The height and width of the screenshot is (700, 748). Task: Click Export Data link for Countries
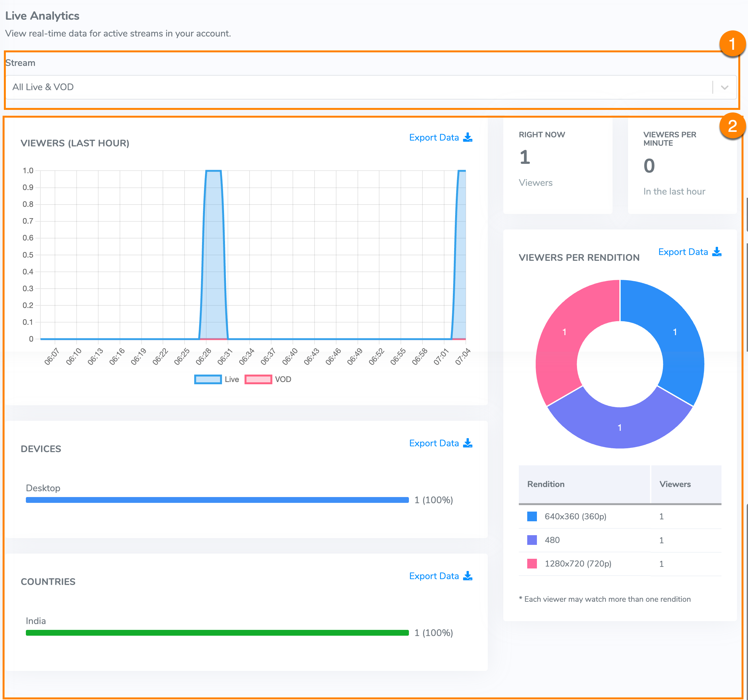(434, 576)
